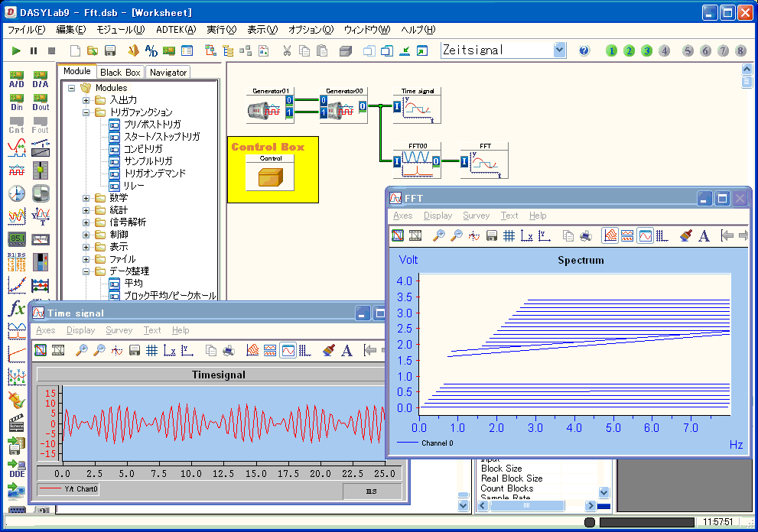The height and width of the screenshot is (532, 758).
Task: Toggle single-chart wave display mode in FFT window
Action: coord(645,235)
